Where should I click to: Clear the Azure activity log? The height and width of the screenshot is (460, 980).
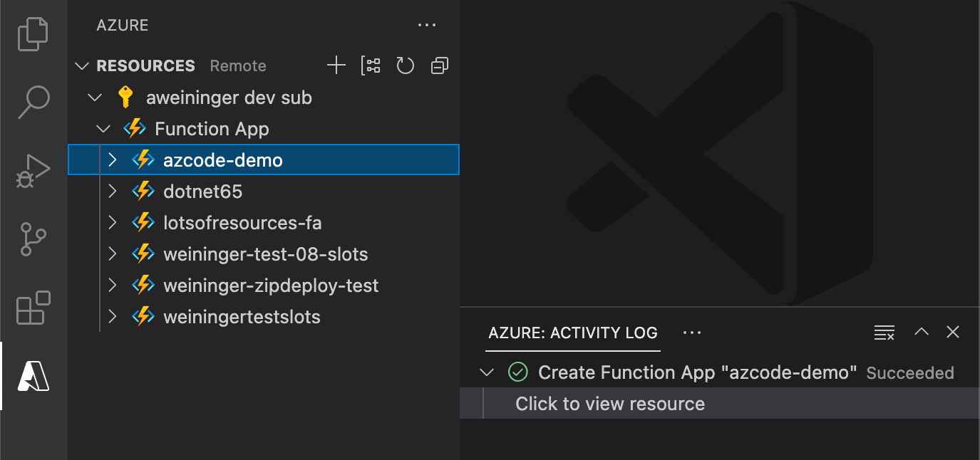click(884, 333)
